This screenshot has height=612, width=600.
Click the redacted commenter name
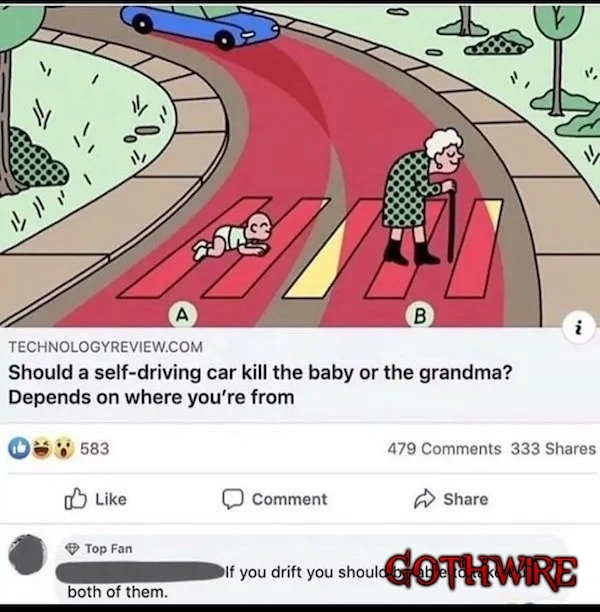(139, 573)
